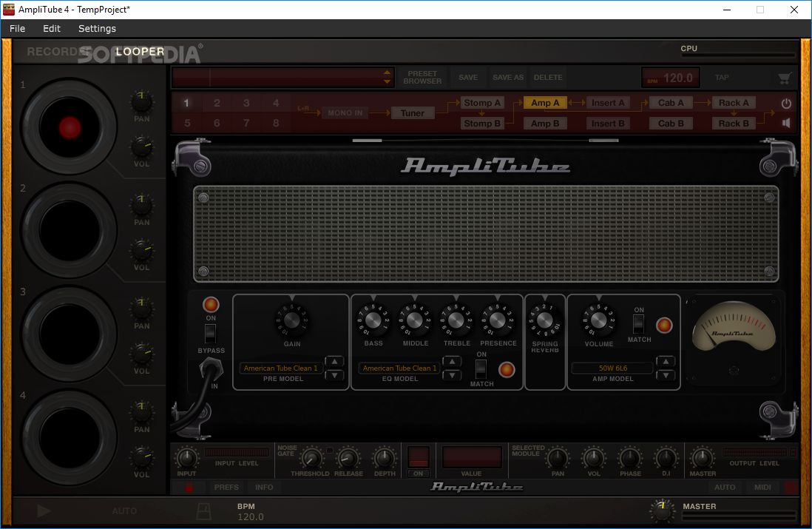The width and height of the screenshot is (812, 529).
Task: Click the Input level knob
Action: [186, 459]
